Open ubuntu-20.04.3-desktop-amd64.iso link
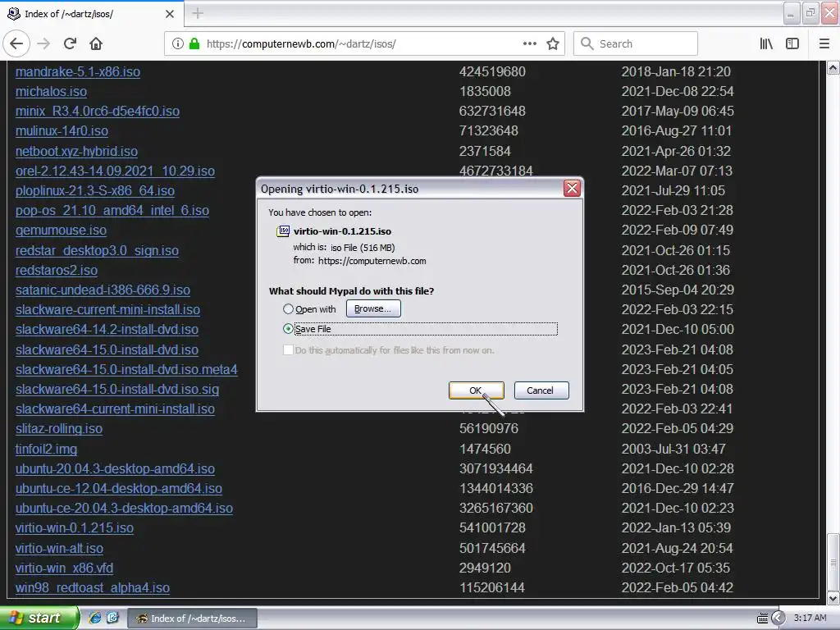Image resolution: width=840 pixels, height=630 pixels. pos(115,469)
